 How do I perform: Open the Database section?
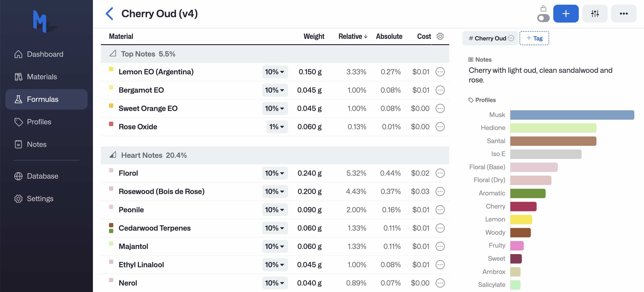click(42, 176)
